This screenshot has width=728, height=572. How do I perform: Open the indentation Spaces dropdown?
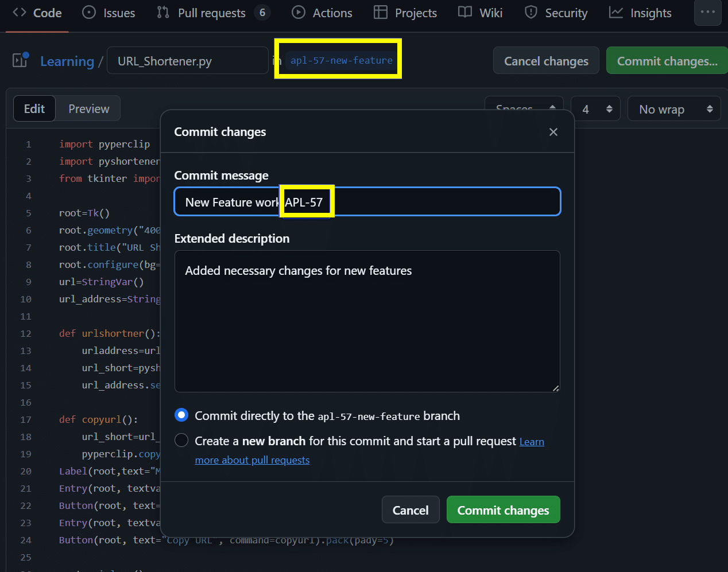coord(524,108)
